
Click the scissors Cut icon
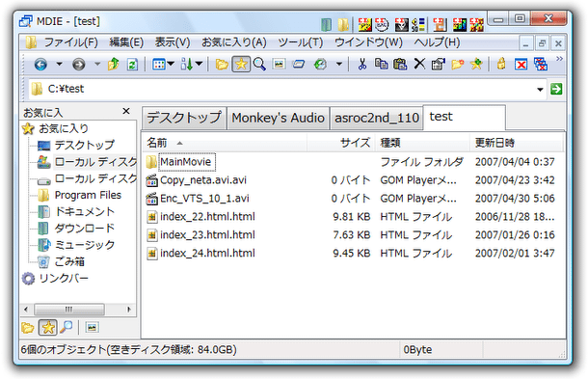click(x=361, y=65)
